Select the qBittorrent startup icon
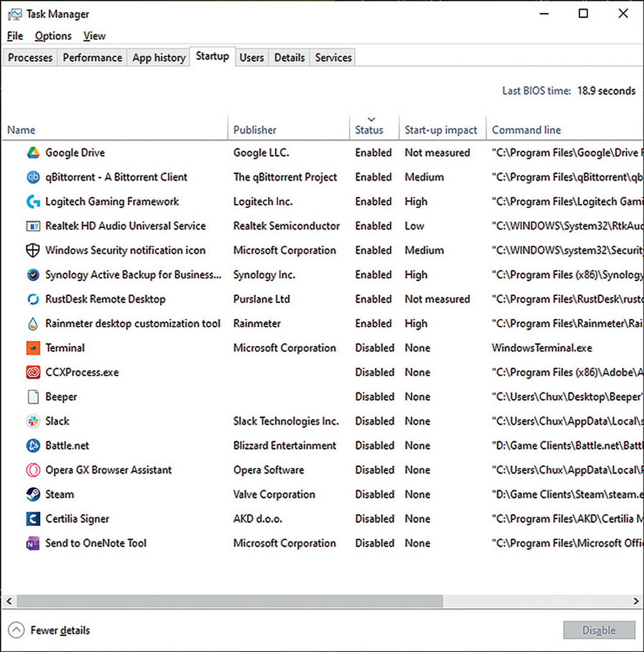The image size is (644, 652). click(x=33, y=177)
